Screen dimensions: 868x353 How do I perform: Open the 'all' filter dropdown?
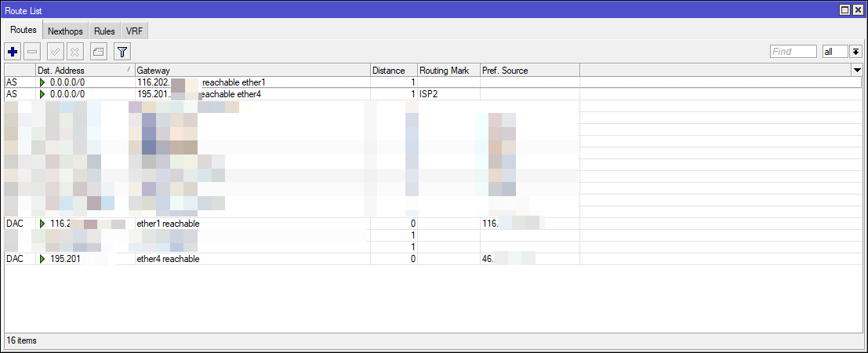pos(835,52)
